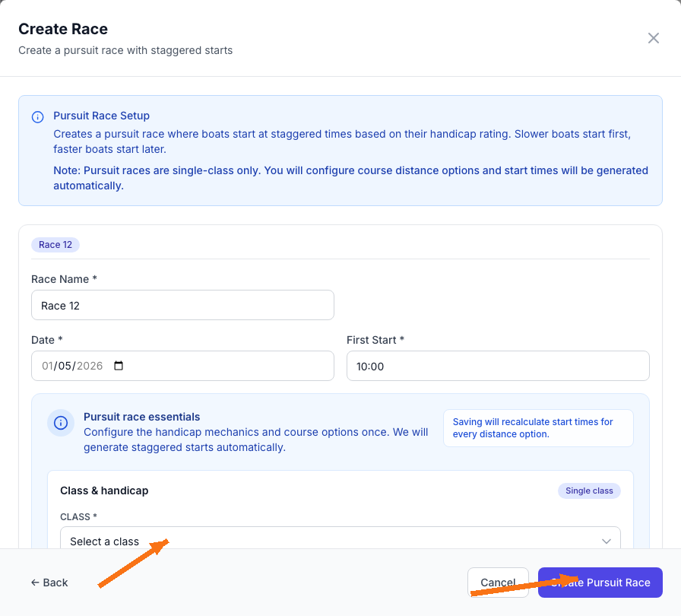
Task: Click the First Start time field showing 10:00
Action: point(498,366)
